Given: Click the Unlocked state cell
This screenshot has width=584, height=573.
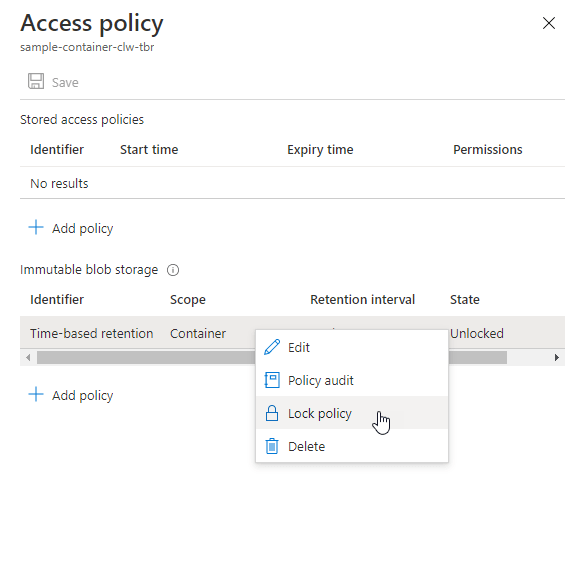Looking at the screenshot, I should 477,333.
